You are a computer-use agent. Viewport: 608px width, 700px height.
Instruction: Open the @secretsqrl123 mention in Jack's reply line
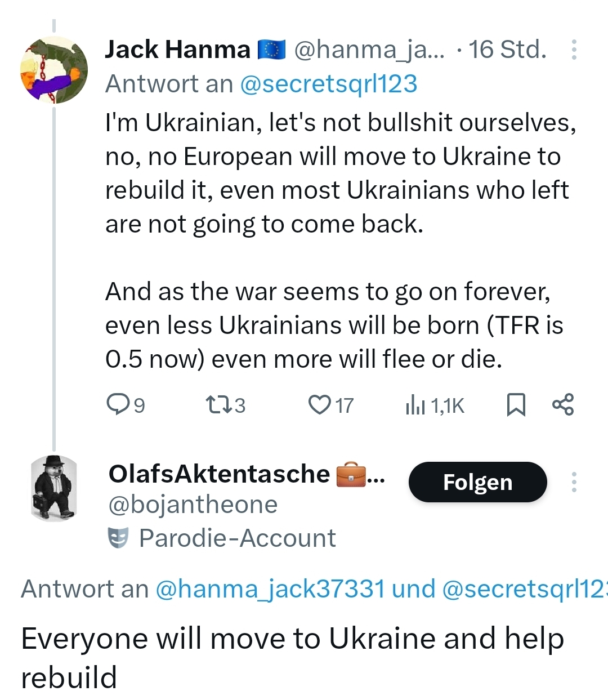point(328,84)
